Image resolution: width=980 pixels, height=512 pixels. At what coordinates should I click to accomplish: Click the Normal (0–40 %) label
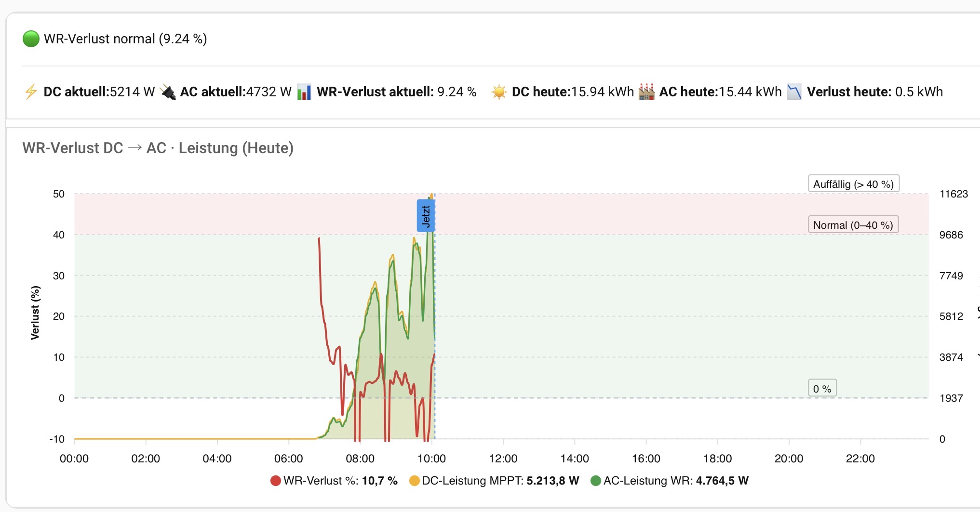pyautogui.click(x=853, y=225)
